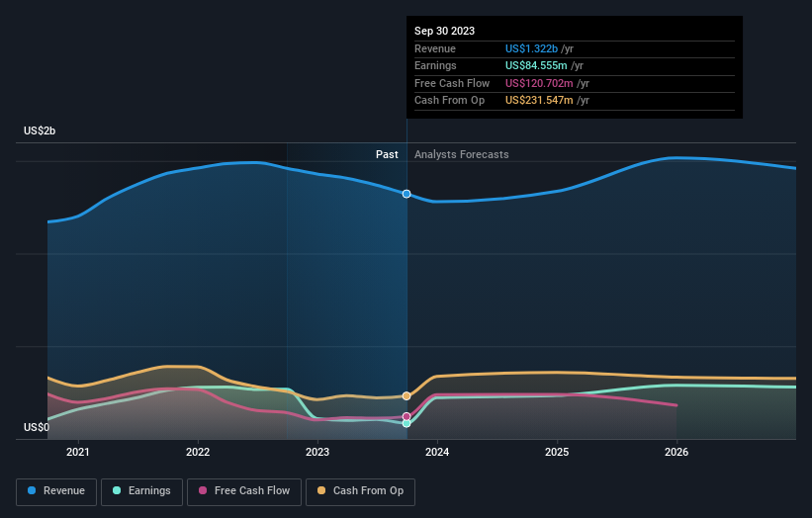Click the US$84.555m earnings value
The width and height of the screenshot is (812, 518).
[x=536, y=65]
